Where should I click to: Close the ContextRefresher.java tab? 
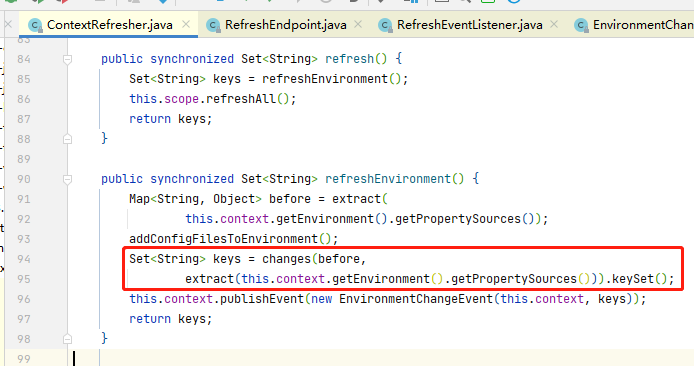(x=186, y=24)
